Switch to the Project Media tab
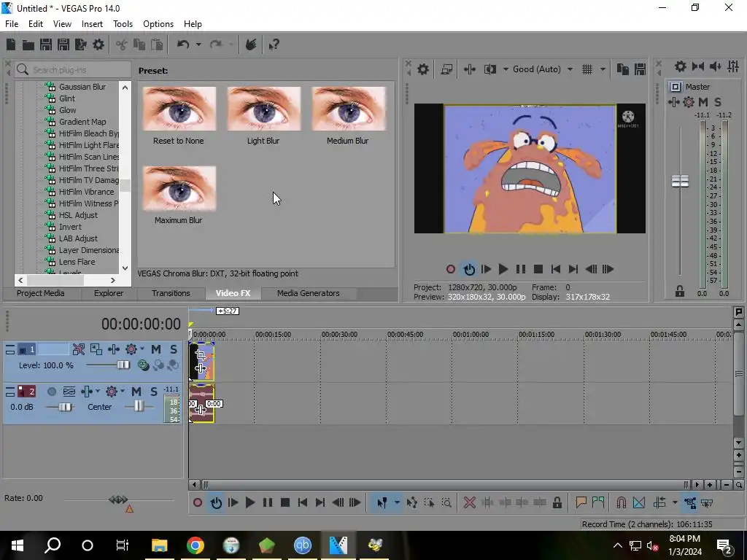 pyautogui.click(x=41, y=293)
